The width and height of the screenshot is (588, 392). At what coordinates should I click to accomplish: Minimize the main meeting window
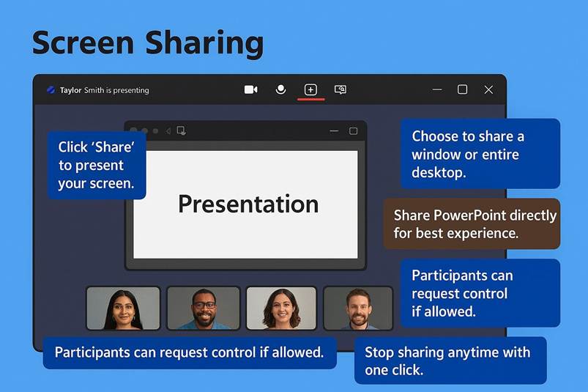pos(437,89)
